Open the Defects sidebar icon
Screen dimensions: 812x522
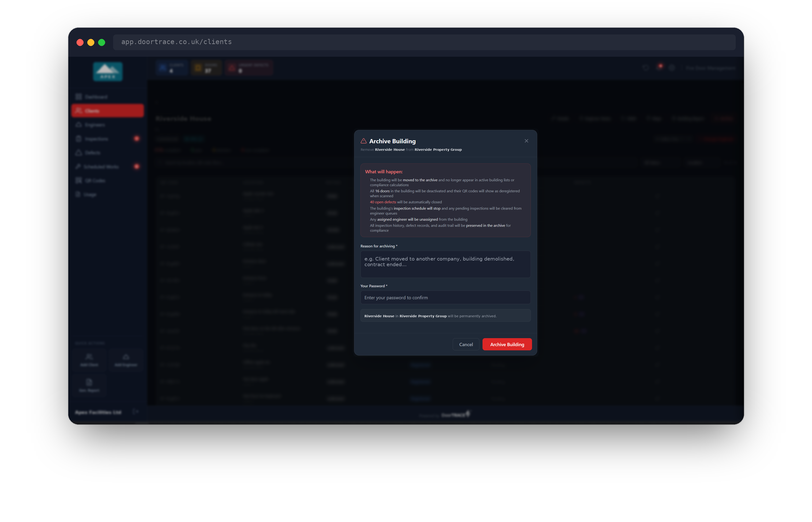(x=79, y=152)
